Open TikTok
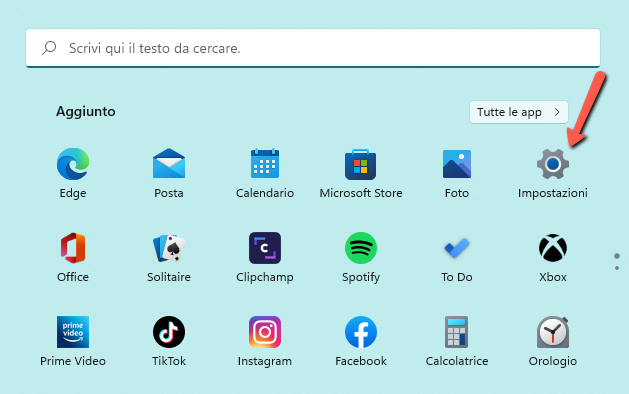Image resolution: width=629 pixels, height=394 pixels. [169, 332]
